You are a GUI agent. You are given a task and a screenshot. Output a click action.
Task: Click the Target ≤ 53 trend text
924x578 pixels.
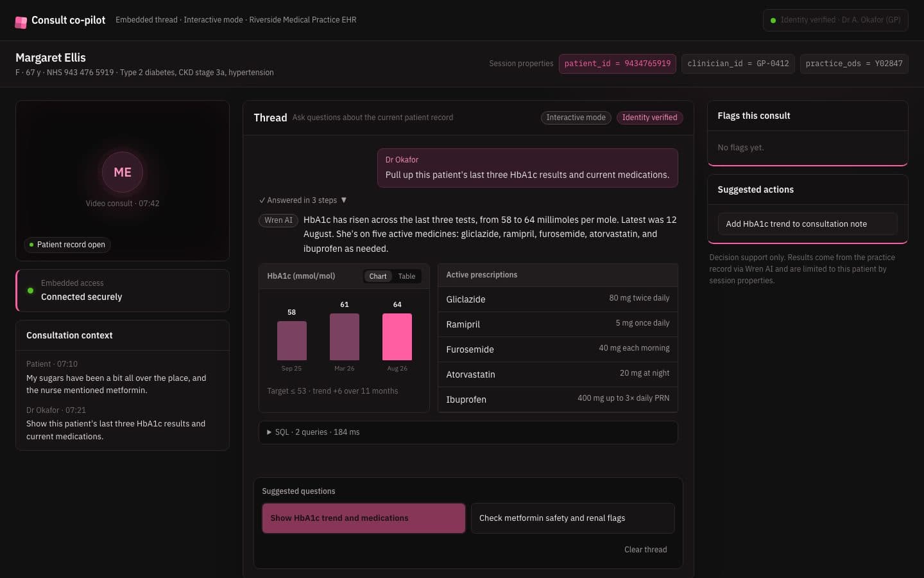click(x=332, y=391)
